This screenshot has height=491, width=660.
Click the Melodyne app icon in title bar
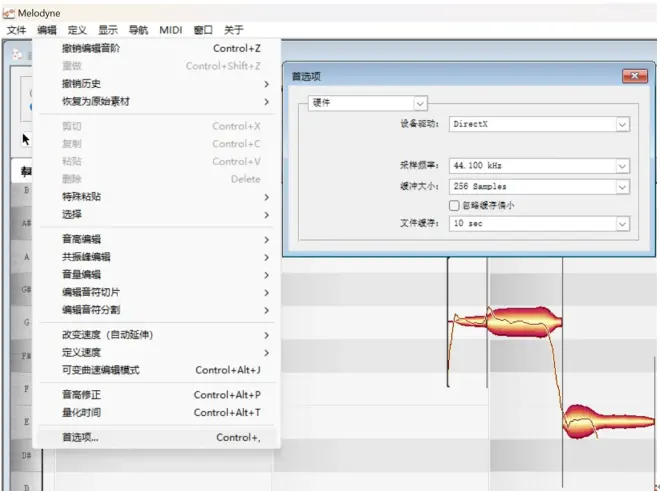click(x=8, y=13)
